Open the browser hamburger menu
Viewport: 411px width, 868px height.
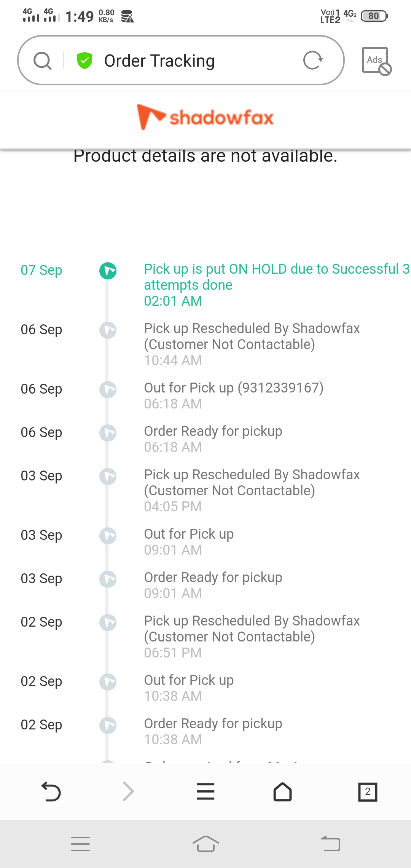point(205,792)
